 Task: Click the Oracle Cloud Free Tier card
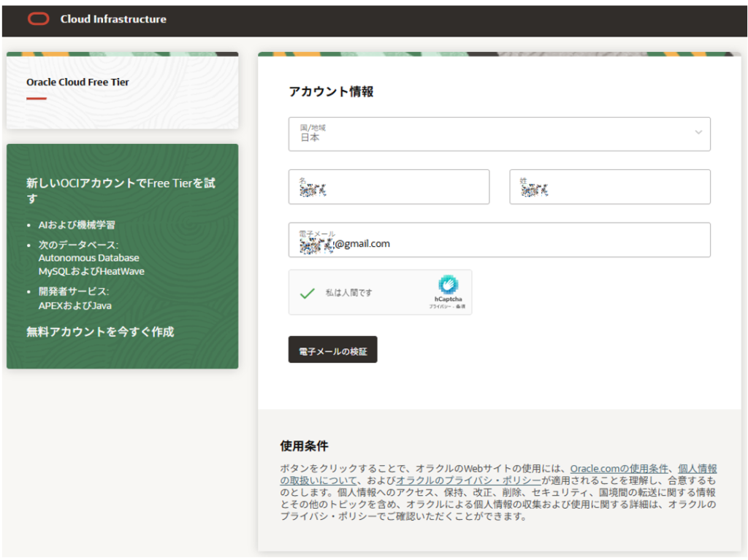[x=122, y=91]
